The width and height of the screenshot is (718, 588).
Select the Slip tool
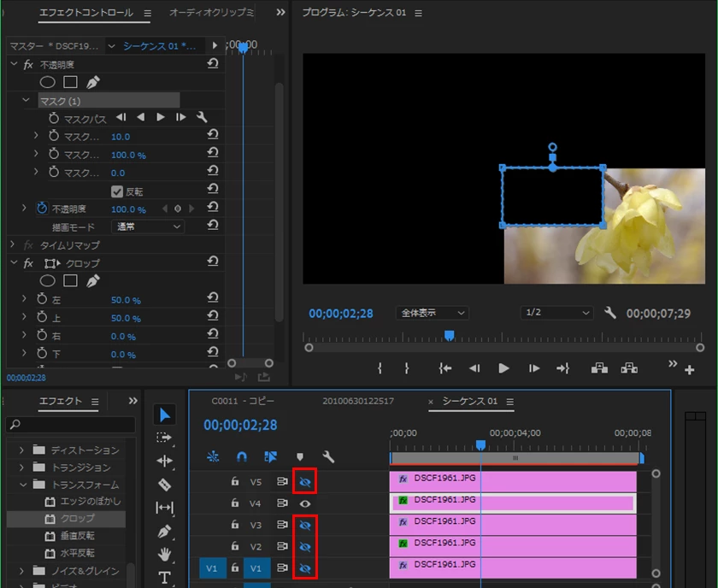[164, 508]
